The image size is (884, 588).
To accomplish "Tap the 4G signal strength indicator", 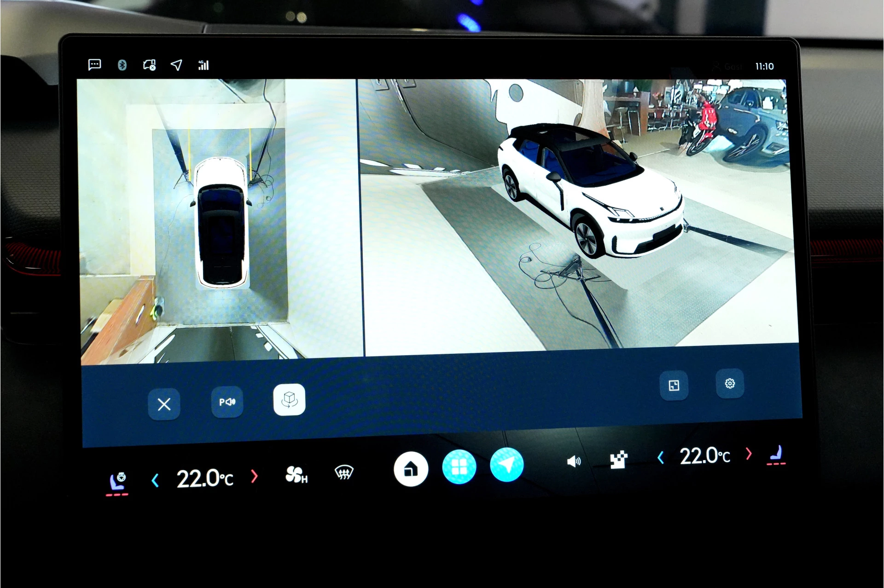I will point(203,65).
